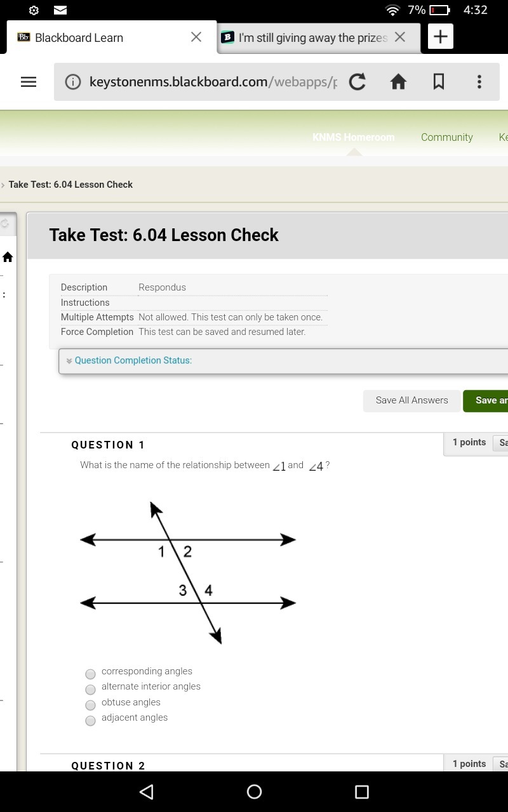Go to browser home page icon

(398, 82)
